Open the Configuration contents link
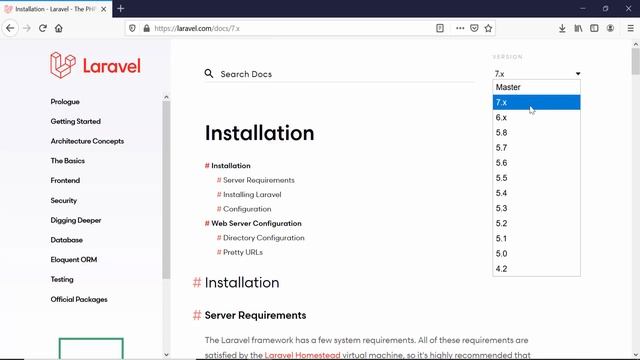This screenshot has width=640, height=360. 247,209
